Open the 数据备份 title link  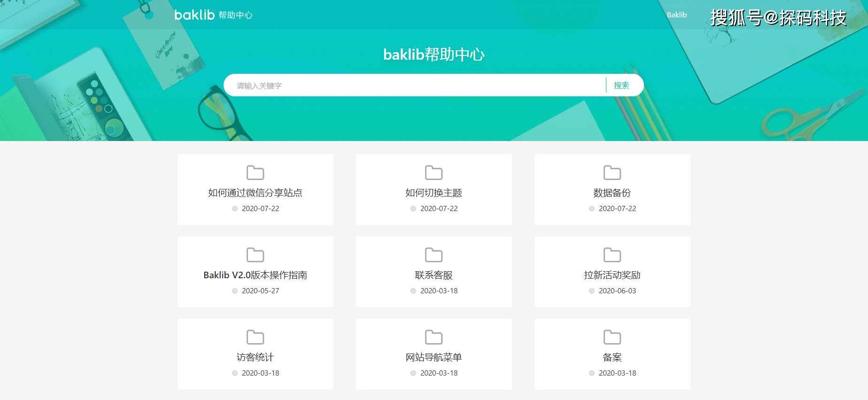tap(612, 193)
